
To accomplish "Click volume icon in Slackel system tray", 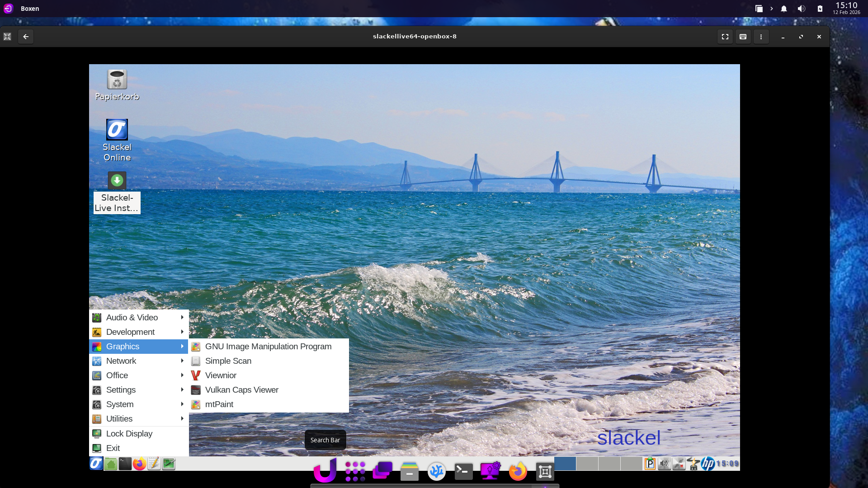I will (664, 464).
